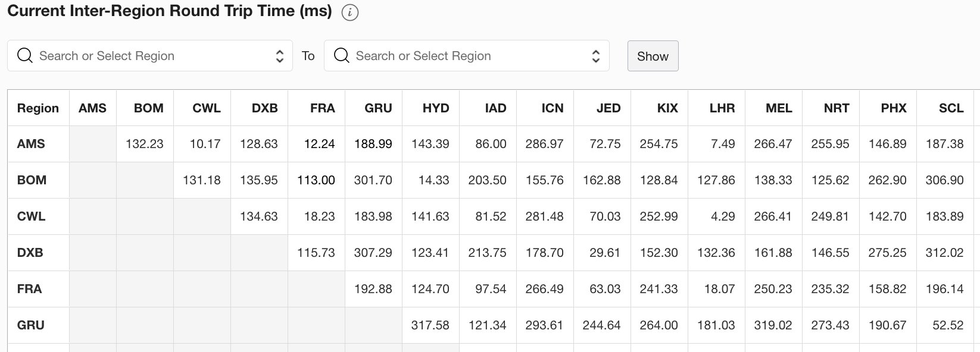Viewport: 980px width, 352px height.
Task: Click the GRU to SCL value 52.52
Action: click(x=948, y=325)
